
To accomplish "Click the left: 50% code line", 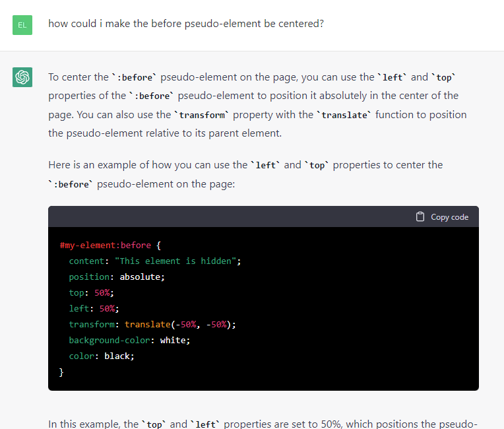I will 94,308.
